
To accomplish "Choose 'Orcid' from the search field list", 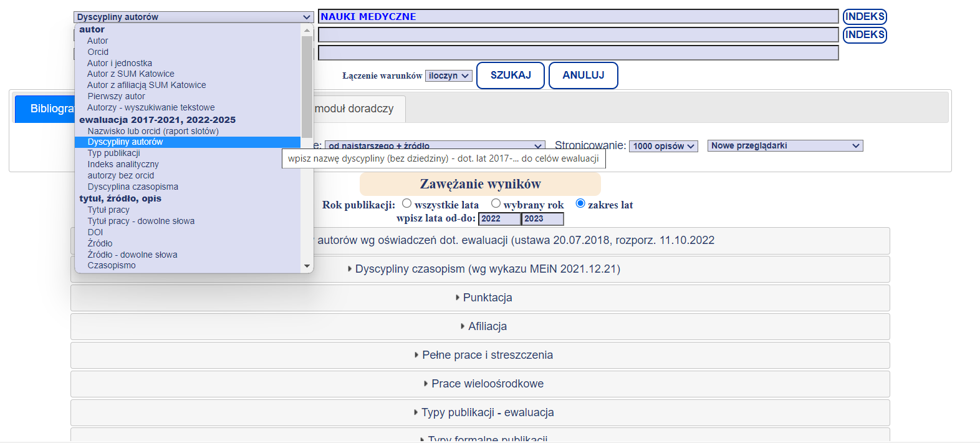I will coord(98,52).
